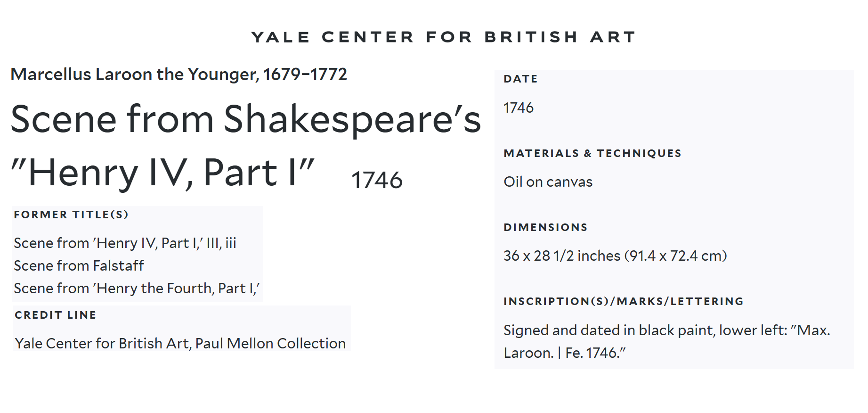Click the Materials & Techniques label
Screen dimensions: 868x413
click(x=592, y=154)
